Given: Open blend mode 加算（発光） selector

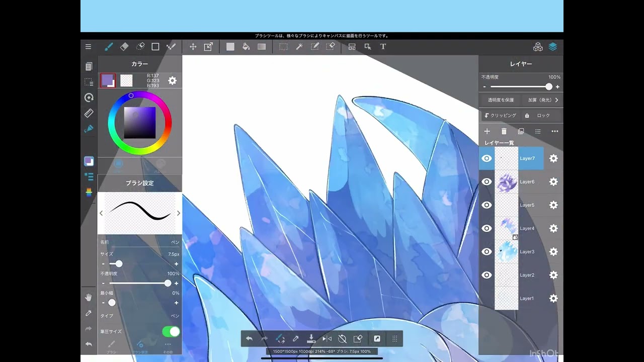Looking at the screenshot, I should [x=542, y=100].
